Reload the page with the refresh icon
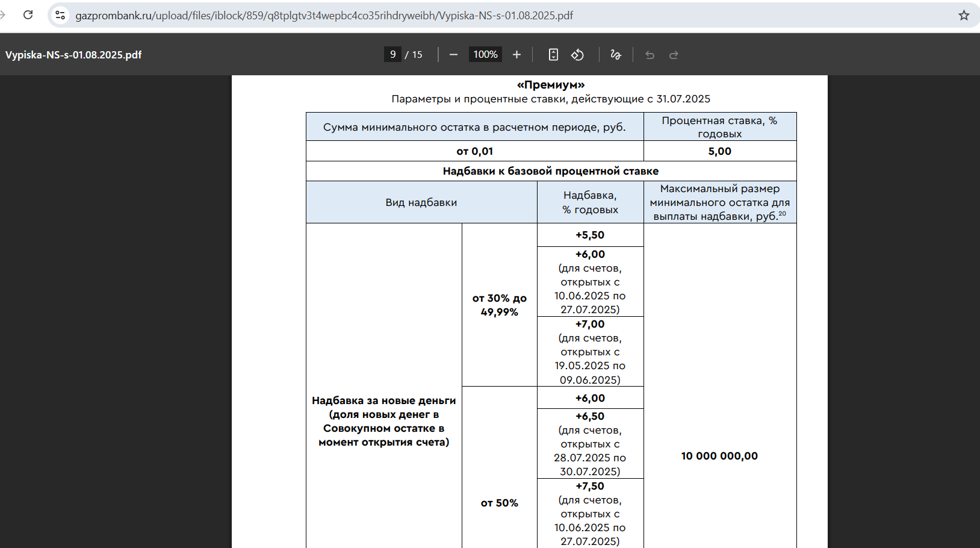 coord(28,15)
